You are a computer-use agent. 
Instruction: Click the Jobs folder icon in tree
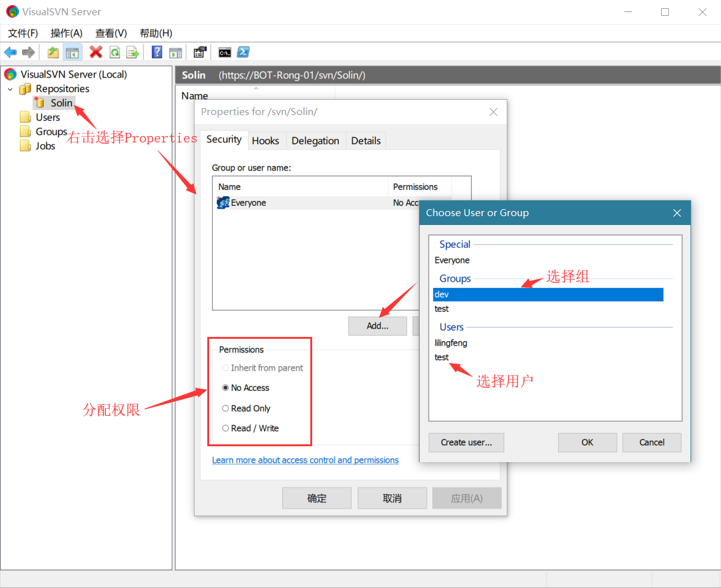25,146
